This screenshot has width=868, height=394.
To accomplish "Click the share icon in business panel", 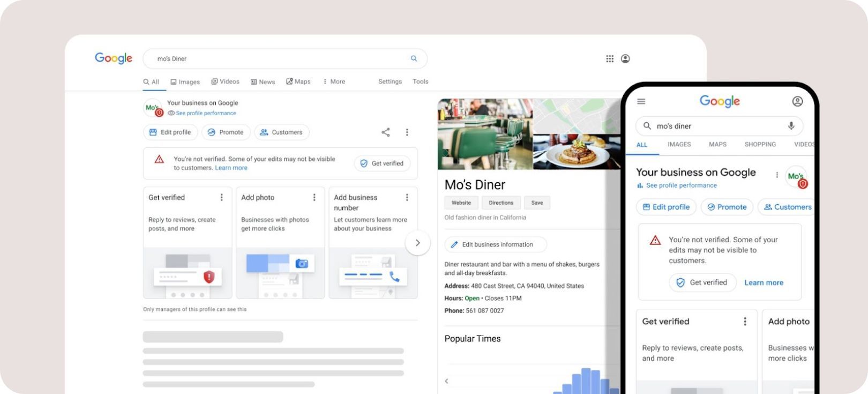I will click(x=386, y=132).
